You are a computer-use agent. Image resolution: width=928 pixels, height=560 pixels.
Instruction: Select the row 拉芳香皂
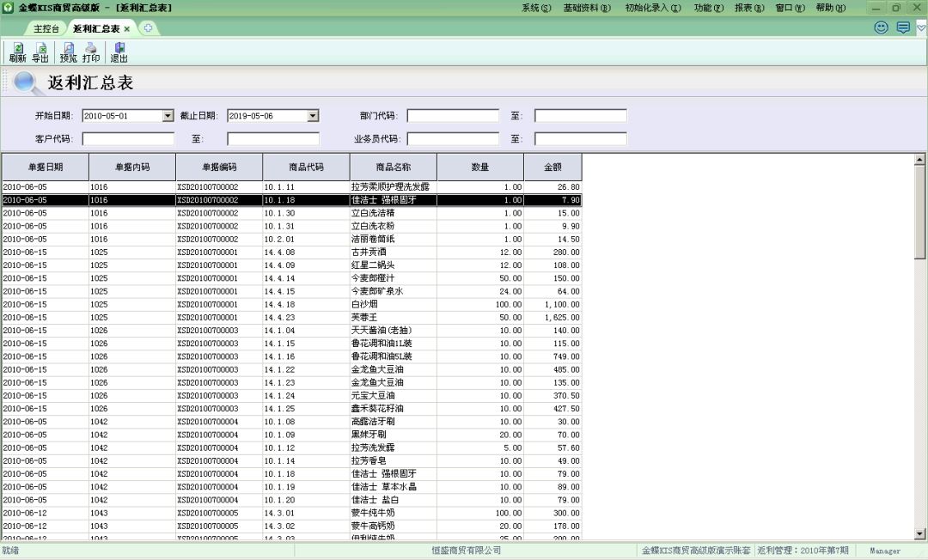292,460
